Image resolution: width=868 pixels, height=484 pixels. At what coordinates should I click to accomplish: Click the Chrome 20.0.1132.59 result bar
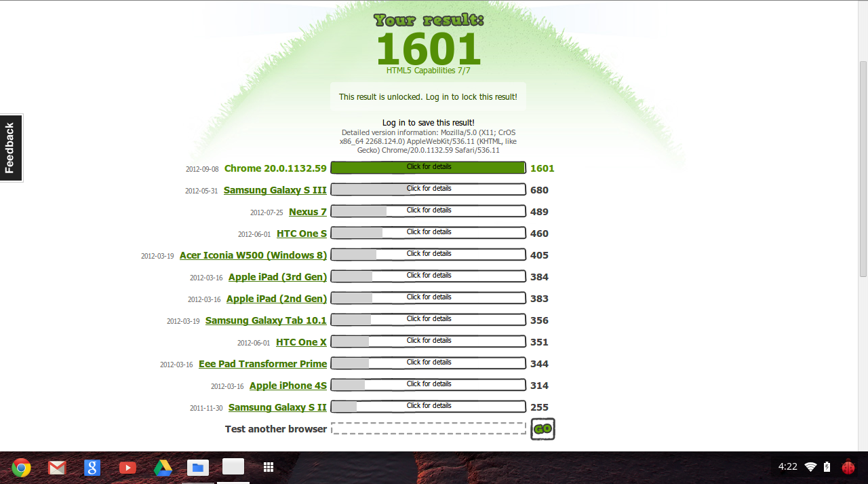(428, 168)
